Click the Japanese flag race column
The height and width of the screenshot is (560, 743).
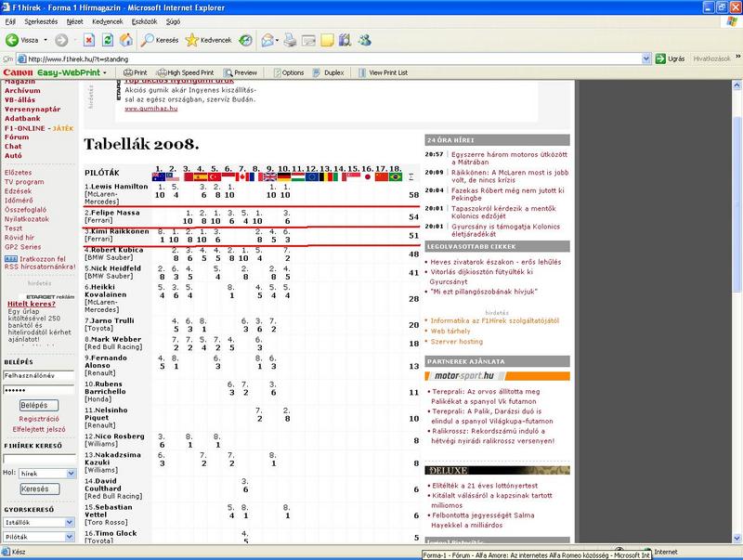pyautogui.click(x=368, y=176)
